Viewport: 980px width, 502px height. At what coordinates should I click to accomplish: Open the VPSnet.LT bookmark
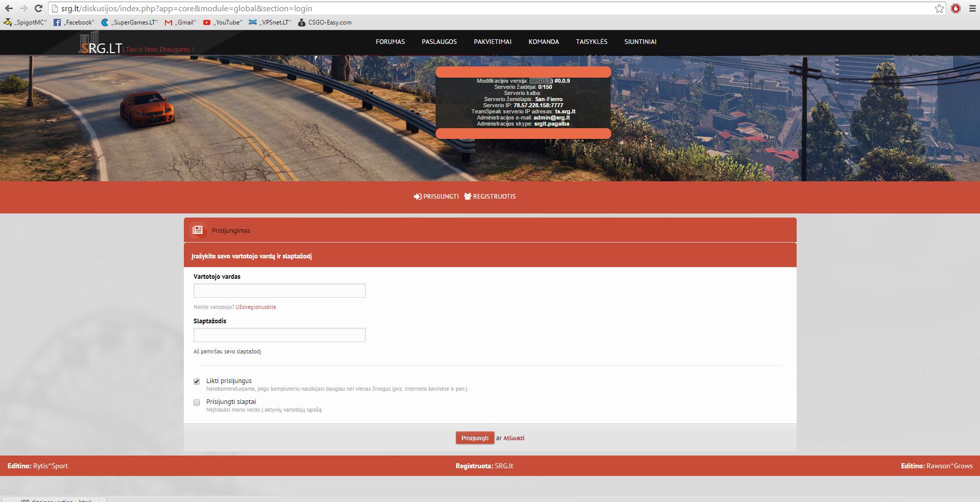tap(270, 22)
